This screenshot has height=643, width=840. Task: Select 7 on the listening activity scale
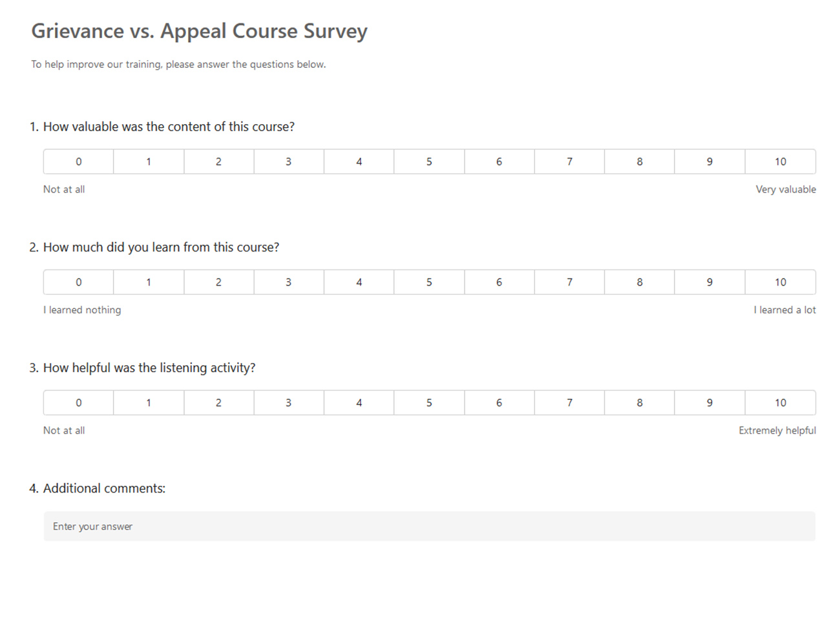tap(569, 403)
